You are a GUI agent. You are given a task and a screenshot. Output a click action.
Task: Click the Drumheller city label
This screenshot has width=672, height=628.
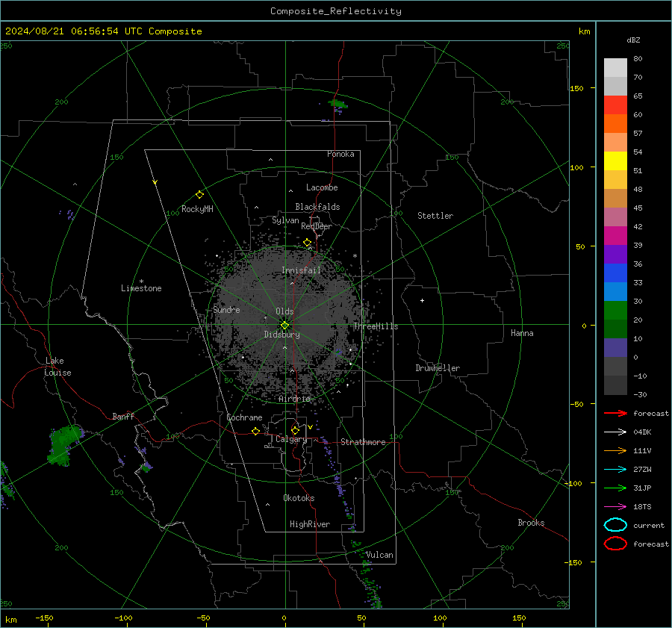(438, 368)
